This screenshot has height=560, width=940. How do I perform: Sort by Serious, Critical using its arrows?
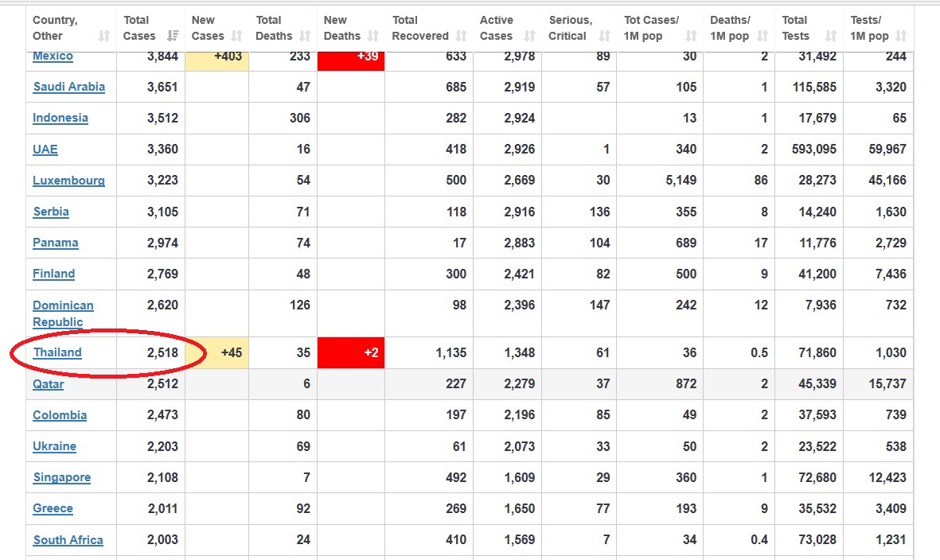(x=604, y=37)
